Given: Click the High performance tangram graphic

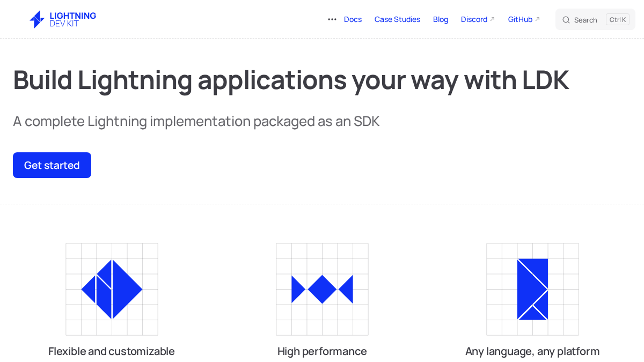Looking at the screenshot, I should click(x=322, y=289).
